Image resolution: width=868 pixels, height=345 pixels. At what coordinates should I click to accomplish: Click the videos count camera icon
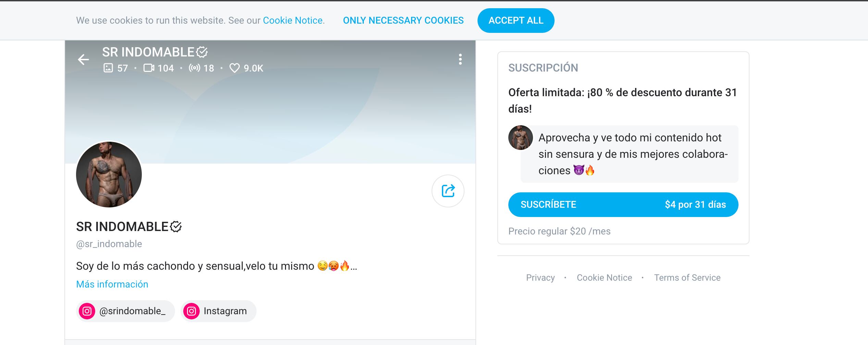coord(149,68)
